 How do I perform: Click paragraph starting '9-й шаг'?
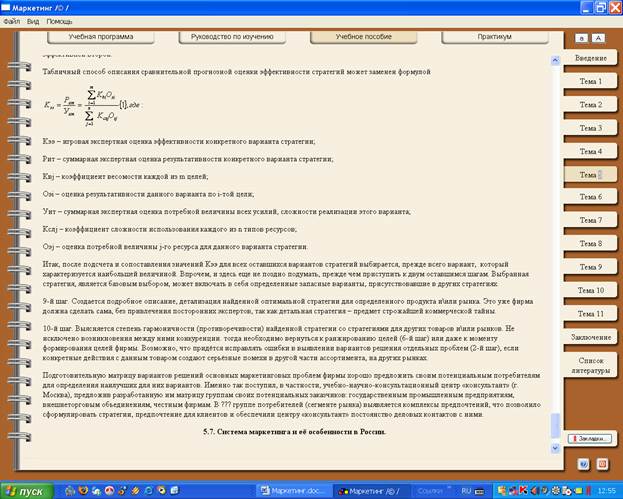(288, 306)
